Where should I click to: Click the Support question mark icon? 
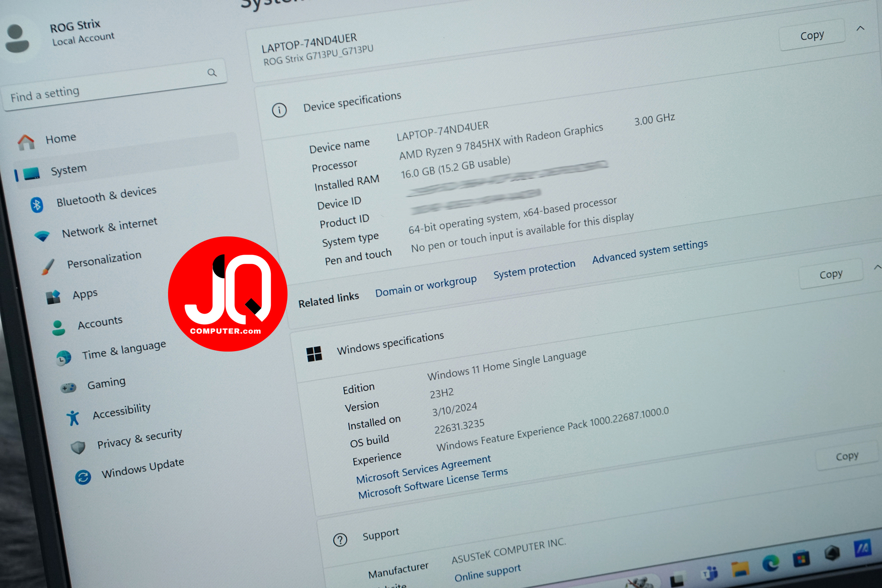[x=340, y=539]
